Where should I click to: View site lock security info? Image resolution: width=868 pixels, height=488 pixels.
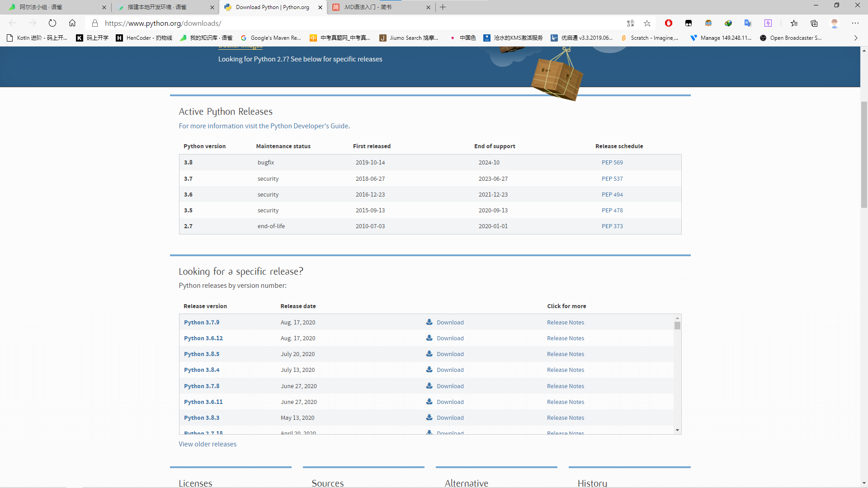[x=95, y=23]
